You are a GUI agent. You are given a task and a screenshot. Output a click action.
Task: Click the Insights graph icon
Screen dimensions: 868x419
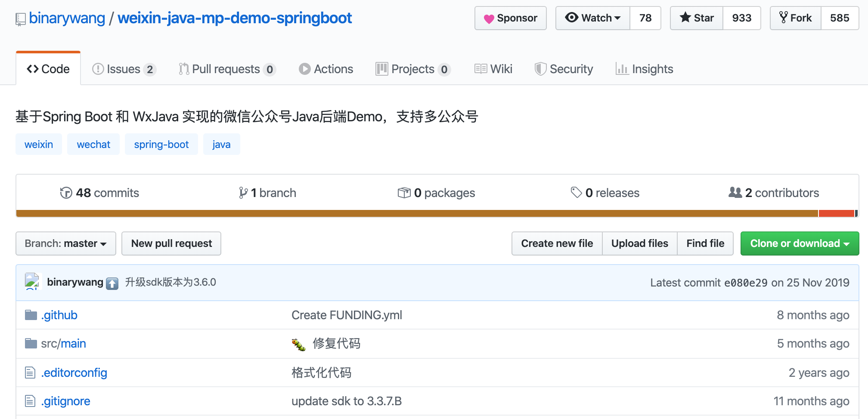[622, 69]
